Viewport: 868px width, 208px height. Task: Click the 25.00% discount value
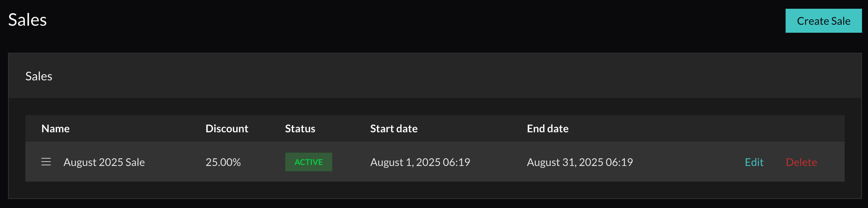tap(223, 162)
